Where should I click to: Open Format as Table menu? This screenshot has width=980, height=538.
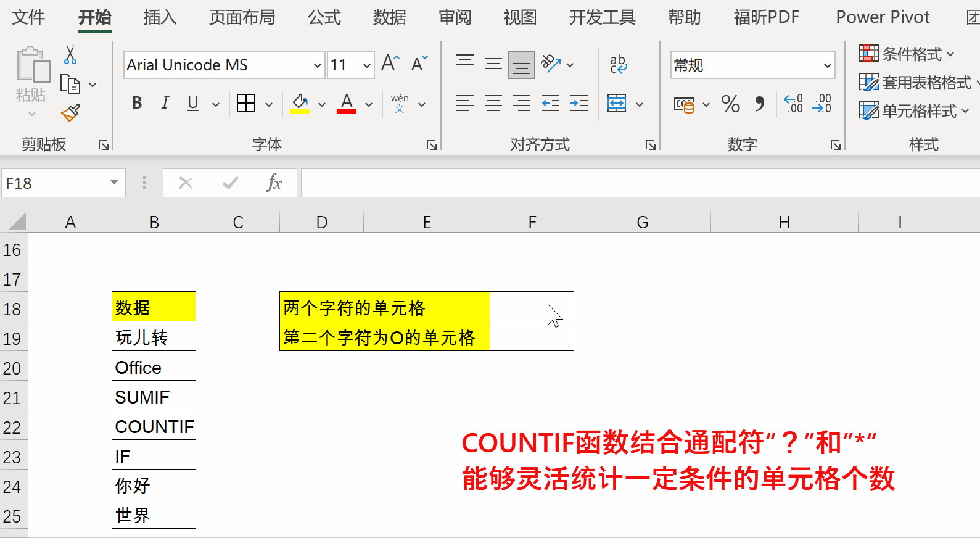(x=919, y=82)
